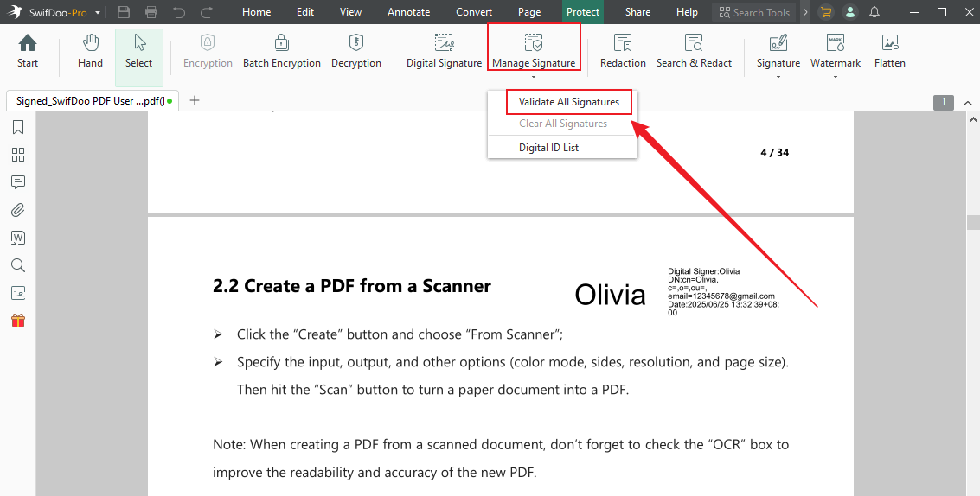980x496 pixels.
Task: Switch to the Share tab
Action: tap(637, 12)
